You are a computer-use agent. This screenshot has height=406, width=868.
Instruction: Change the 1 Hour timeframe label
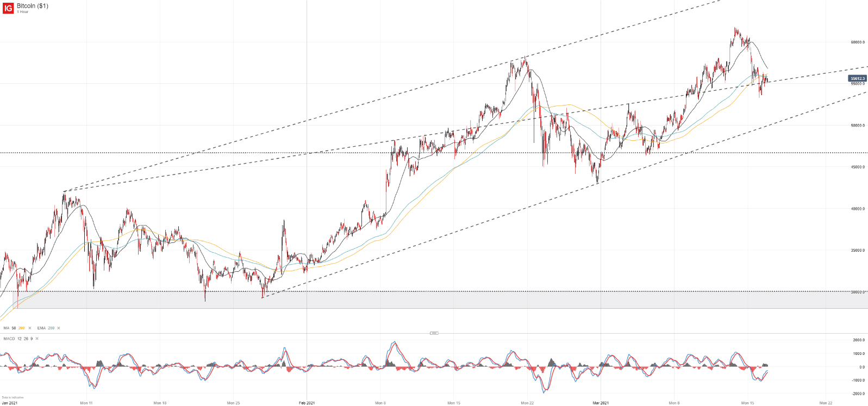coord(23,12)
